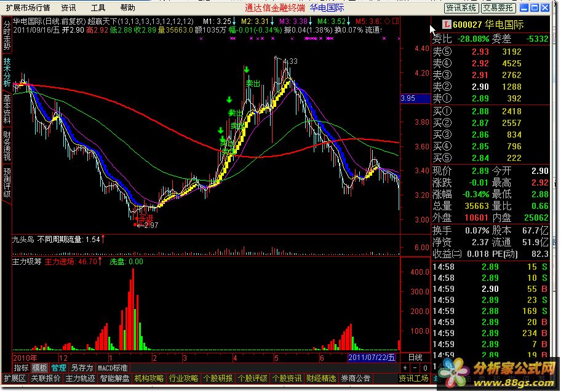The width and height of the screenshot is (561, 392).
Task: Open the 帮助 menu
Action: coord(128,7)
